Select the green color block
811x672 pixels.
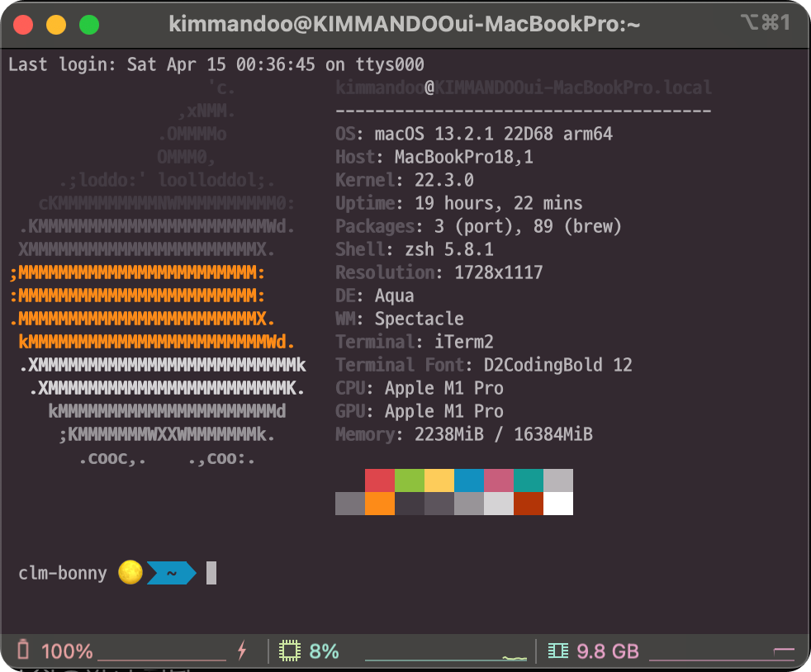(410, 480)
